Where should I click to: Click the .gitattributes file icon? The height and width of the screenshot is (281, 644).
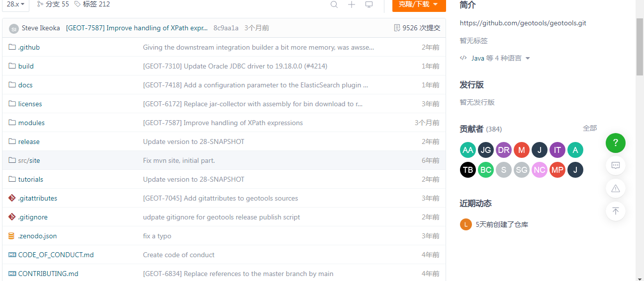12,198
